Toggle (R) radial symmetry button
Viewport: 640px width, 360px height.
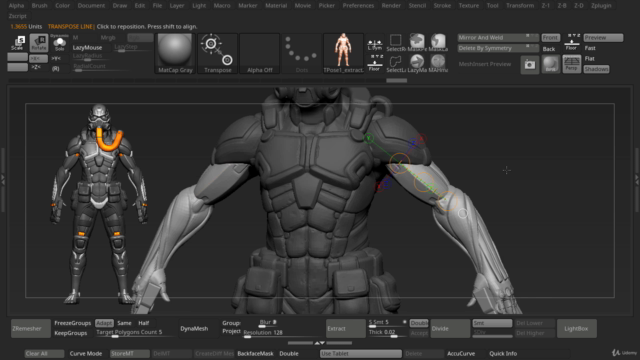[x=56, y=69]
